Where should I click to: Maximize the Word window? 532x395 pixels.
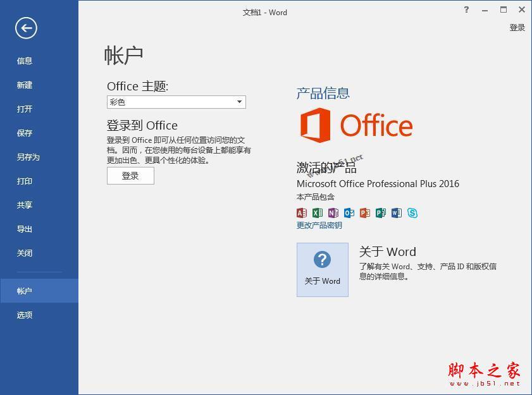(504, 9)
